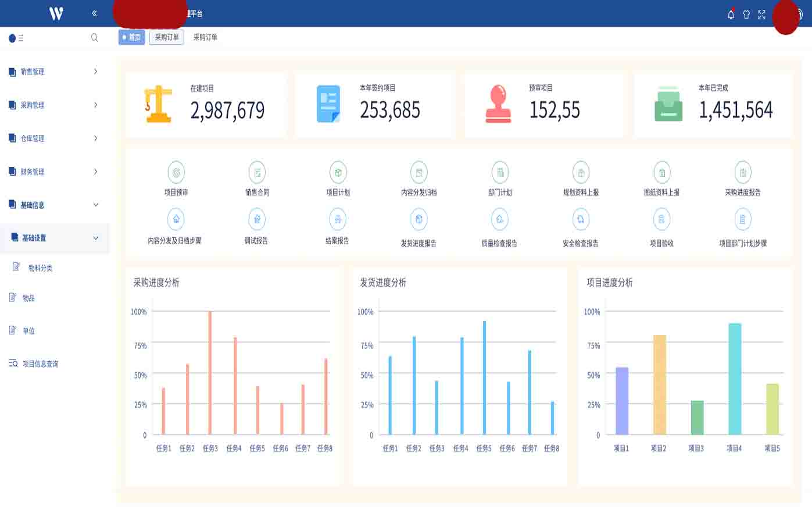This screenshot has width=812, height=509.
Task: Select the outlined 采购订单 tab
Action: pyautogui.click(x=166, y=37)
